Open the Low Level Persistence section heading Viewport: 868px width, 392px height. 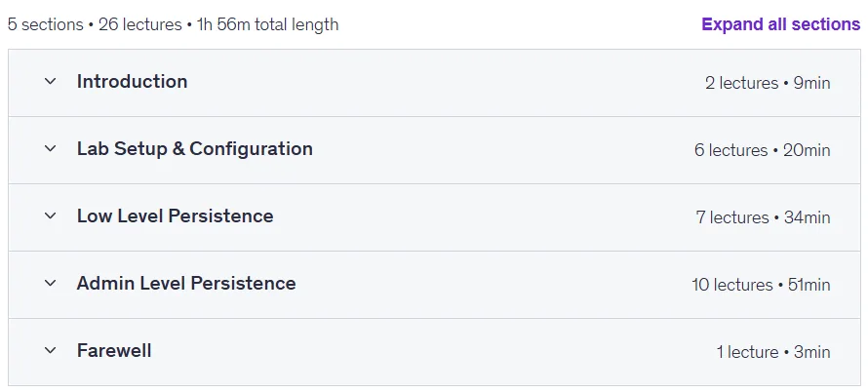(175, 216)
